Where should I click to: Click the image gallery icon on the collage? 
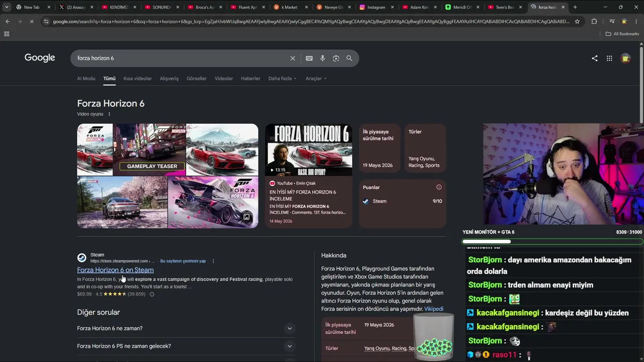pos(247,217)
